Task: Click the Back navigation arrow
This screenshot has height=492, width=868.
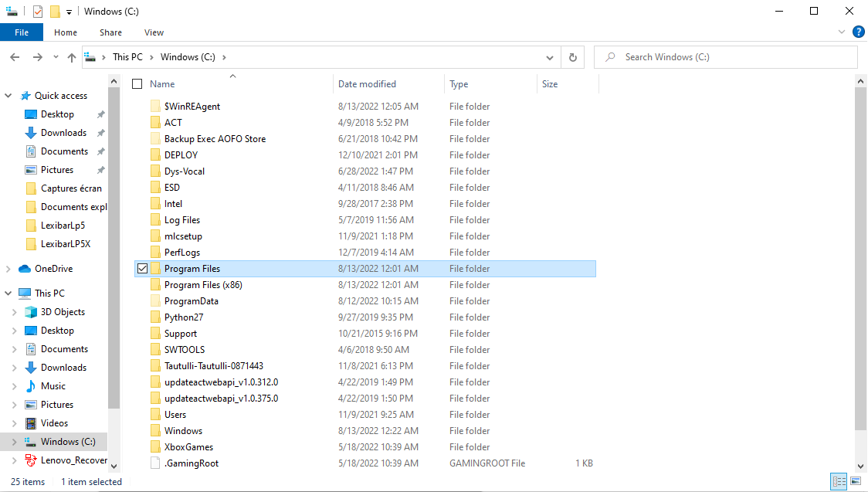Action: click(x=15, y=57)
